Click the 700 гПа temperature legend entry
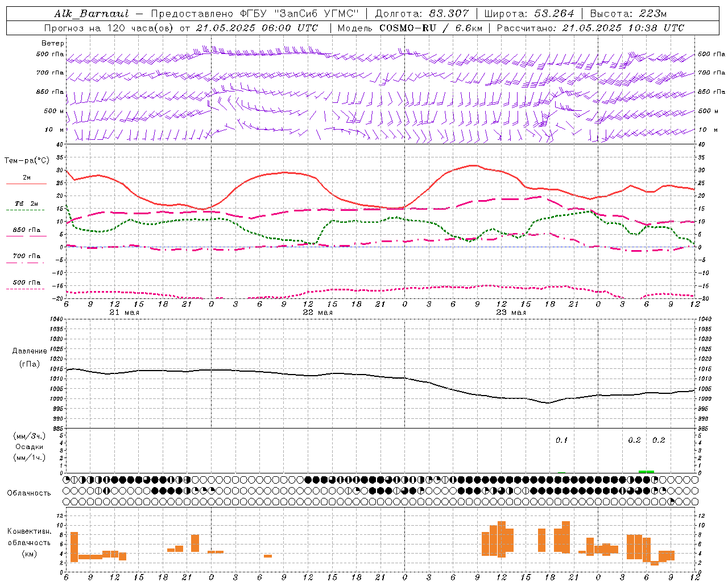The height and width of the screenshot is (582, 728). (x=27, y=256)
